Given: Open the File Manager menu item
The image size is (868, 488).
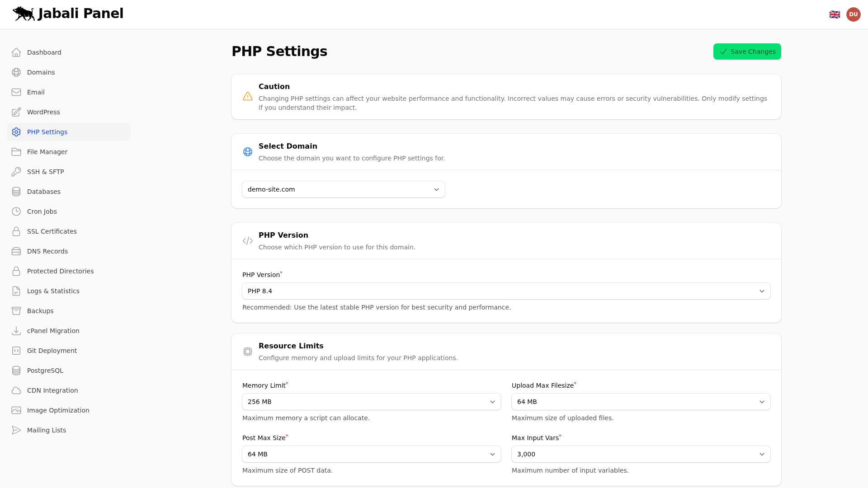Looking at the screenshot, I should (47, 152).
